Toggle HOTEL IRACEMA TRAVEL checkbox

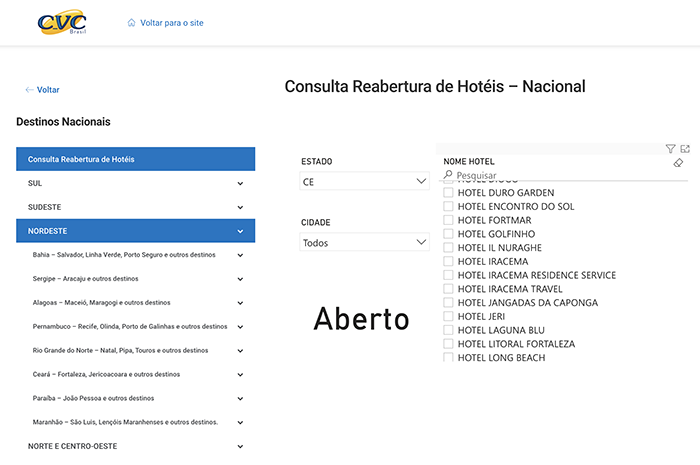coord(448,289)
